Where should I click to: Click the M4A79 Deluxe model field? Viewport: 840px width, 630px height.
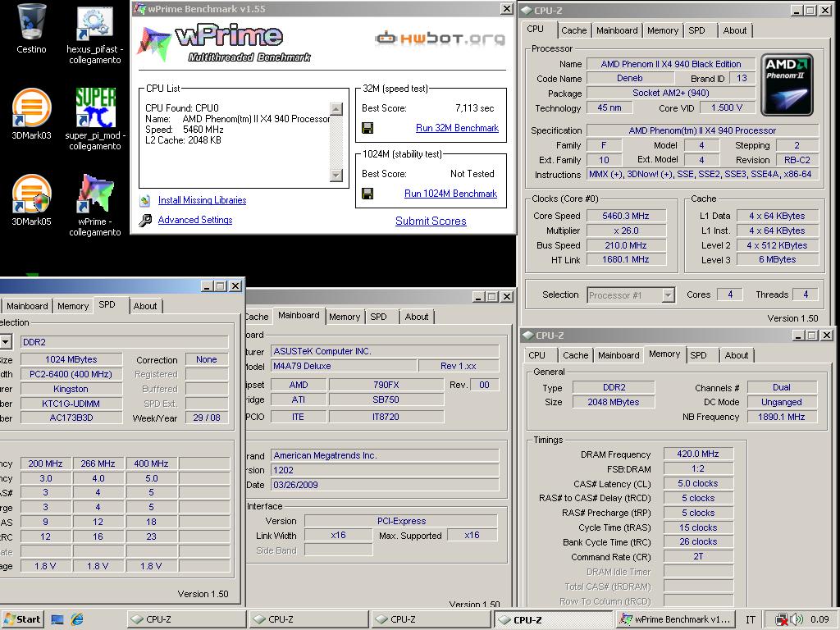point(344,367)
